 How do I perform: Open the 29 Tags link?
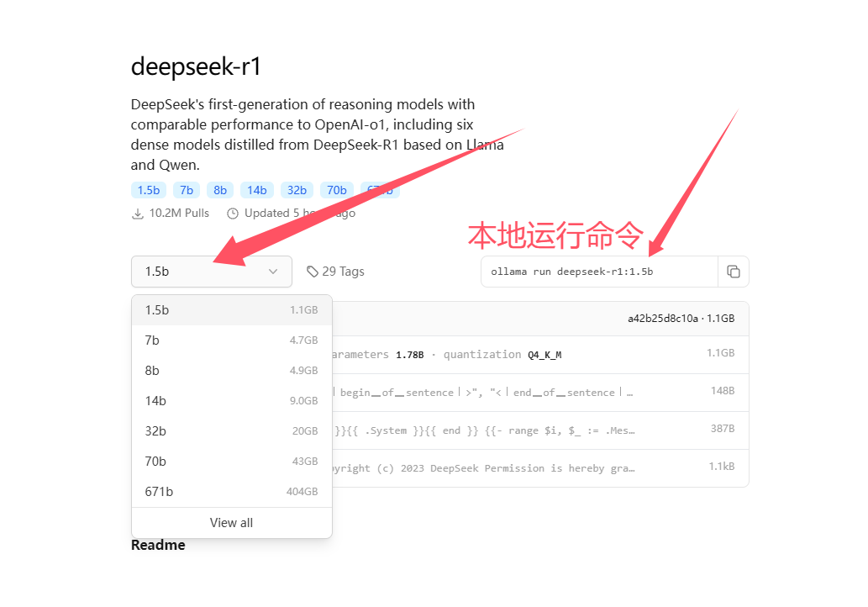[x=335, y=272]
